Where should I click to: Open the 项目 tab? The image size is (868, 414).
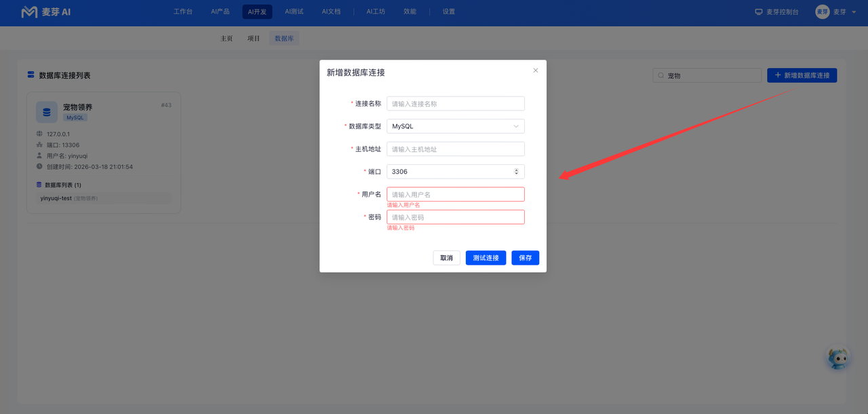click(254, 39)
